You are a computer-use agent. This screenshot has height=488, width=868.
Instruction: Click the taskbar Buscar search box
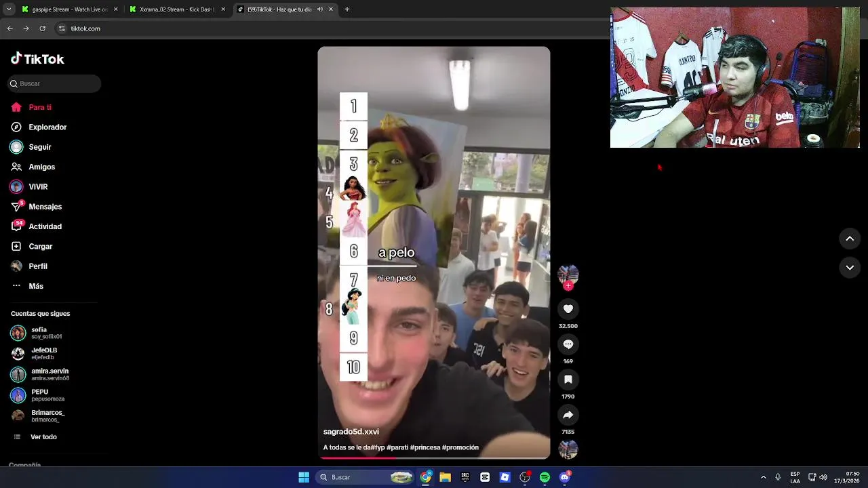coord(366,477)
